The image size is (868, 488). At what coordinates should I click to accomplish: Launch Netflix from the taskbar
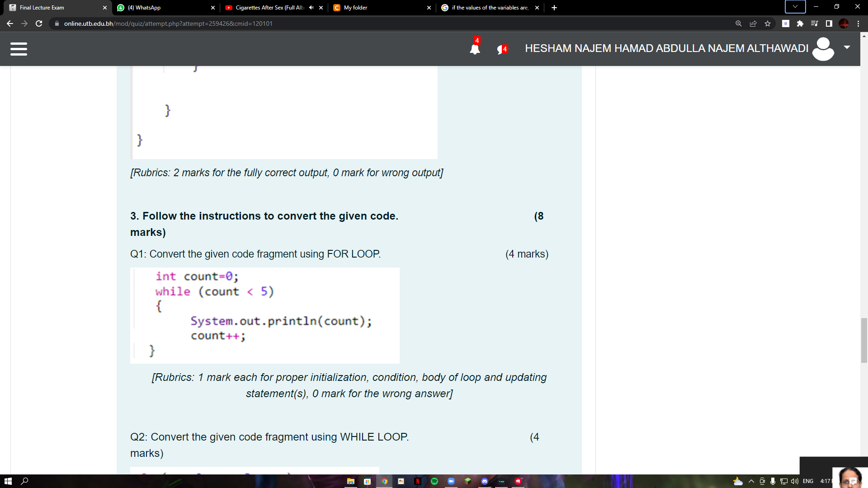click(x=418, y=482)
